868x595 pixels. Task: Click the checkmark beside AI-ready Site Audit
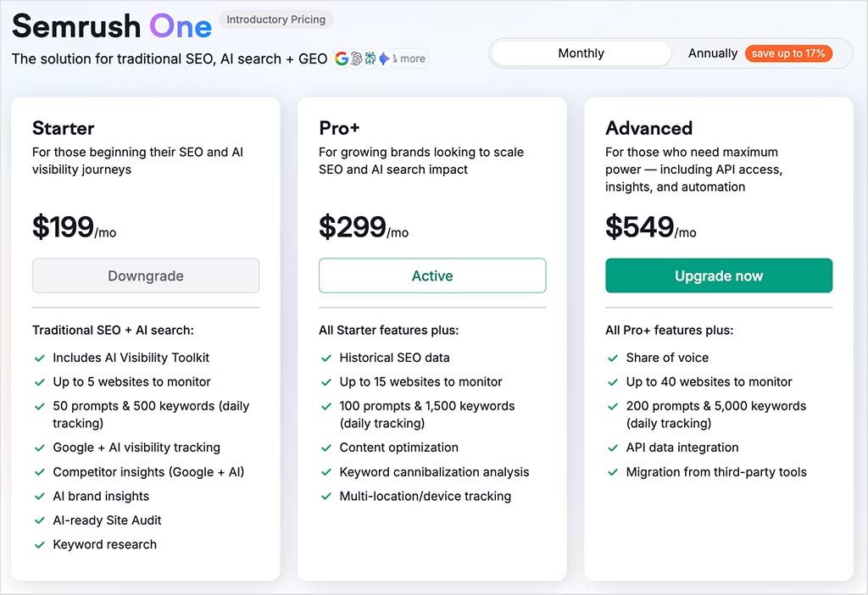point(39,520)
